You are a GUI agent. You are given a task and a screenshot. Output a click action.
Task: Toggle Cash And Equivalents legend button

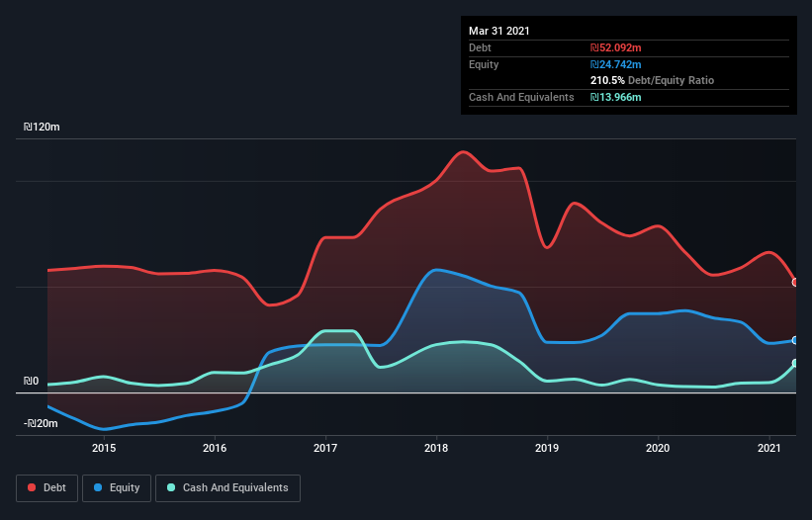(x=227, y=488)
